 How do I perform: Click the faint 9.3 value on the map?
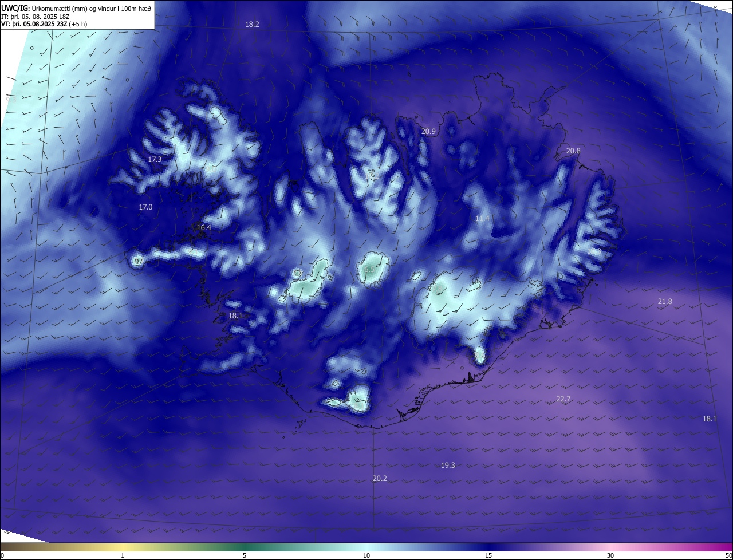pos(11,100)
